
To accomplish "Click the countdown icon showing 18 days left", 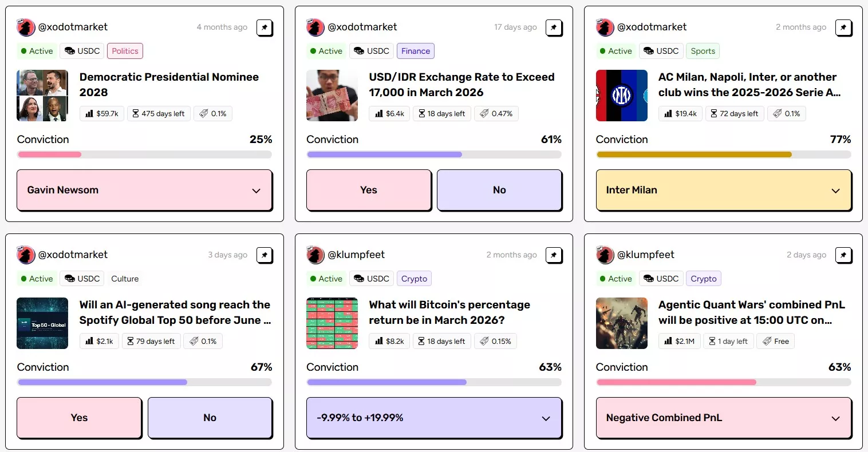I will [x=421, y=113].
